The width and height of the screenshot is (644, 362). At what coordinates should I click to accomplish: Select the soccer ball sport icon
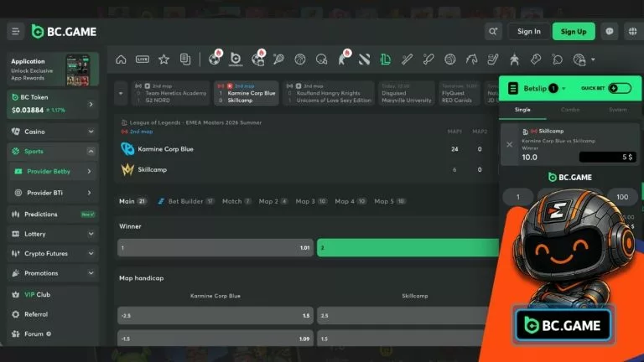215,59
